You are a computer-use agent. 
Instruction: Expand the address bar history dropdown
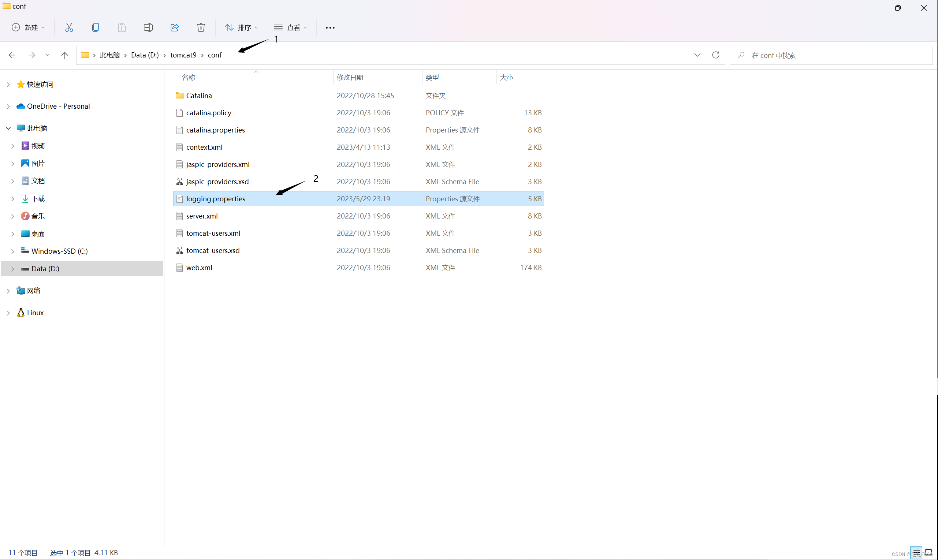click(x=697, y=55)
